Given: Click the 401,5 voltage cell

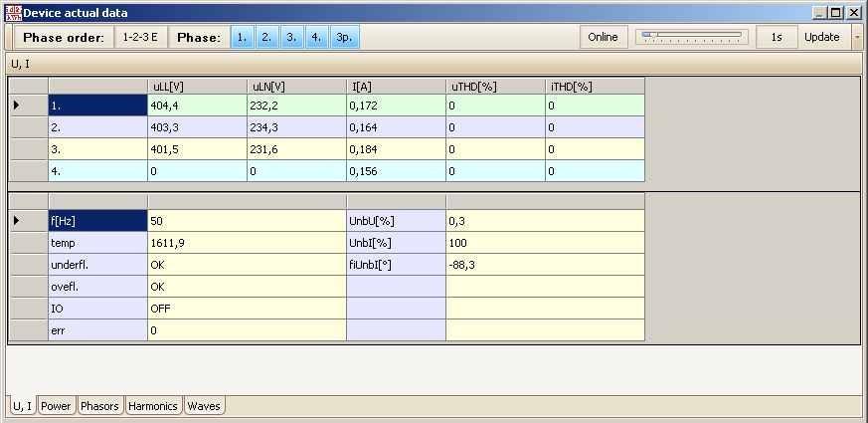Looking at the screenshot, I should (197, 149).
